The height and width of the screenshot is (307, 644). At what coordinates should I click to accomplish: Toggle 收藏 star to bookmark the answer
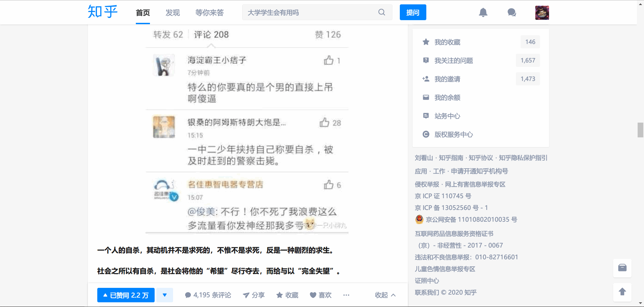(x=287, y=295)
